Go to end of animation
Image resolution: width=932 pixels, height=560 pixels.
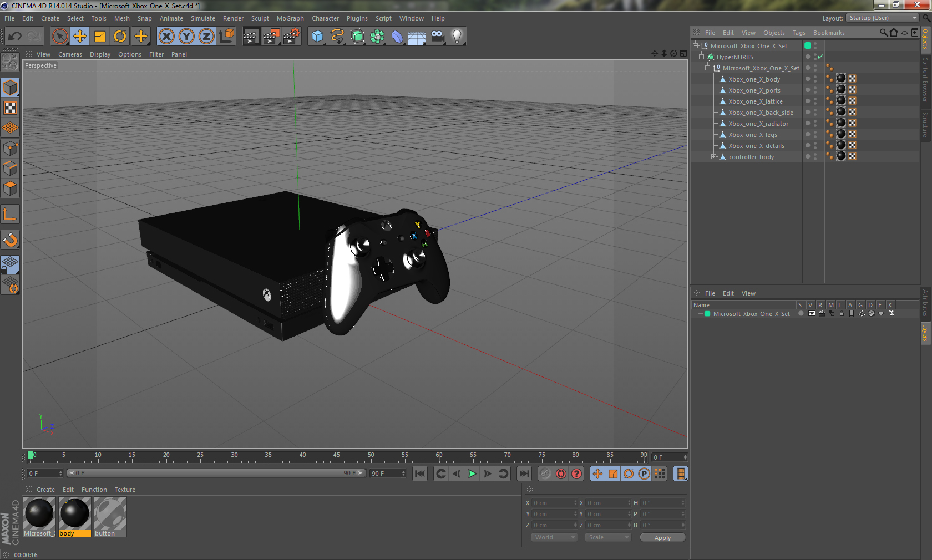click(524, 474)
